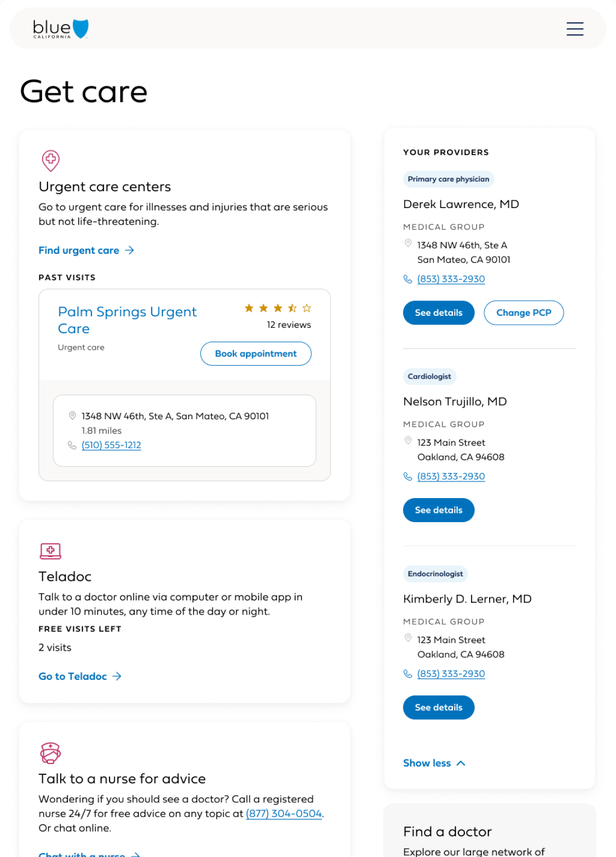The image size is (616, 857).
Task: Select the Endocrinologist badge
Action: pos(435,574)
